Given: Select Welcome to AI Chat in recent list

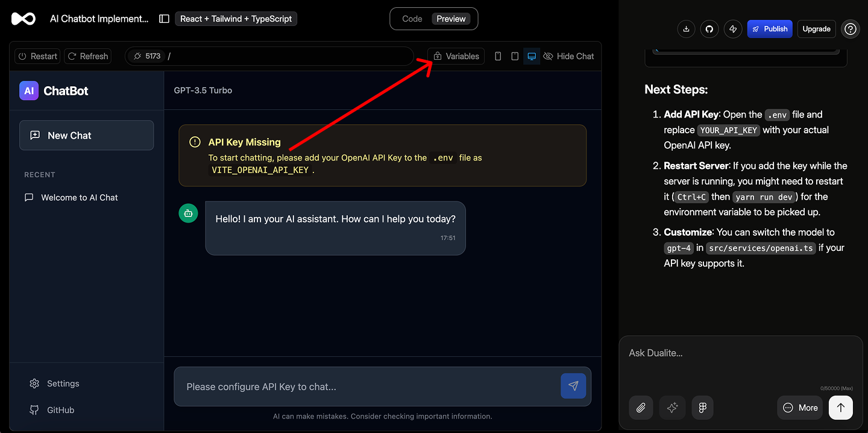Looking at the screenshot, I should click(80, 197).
